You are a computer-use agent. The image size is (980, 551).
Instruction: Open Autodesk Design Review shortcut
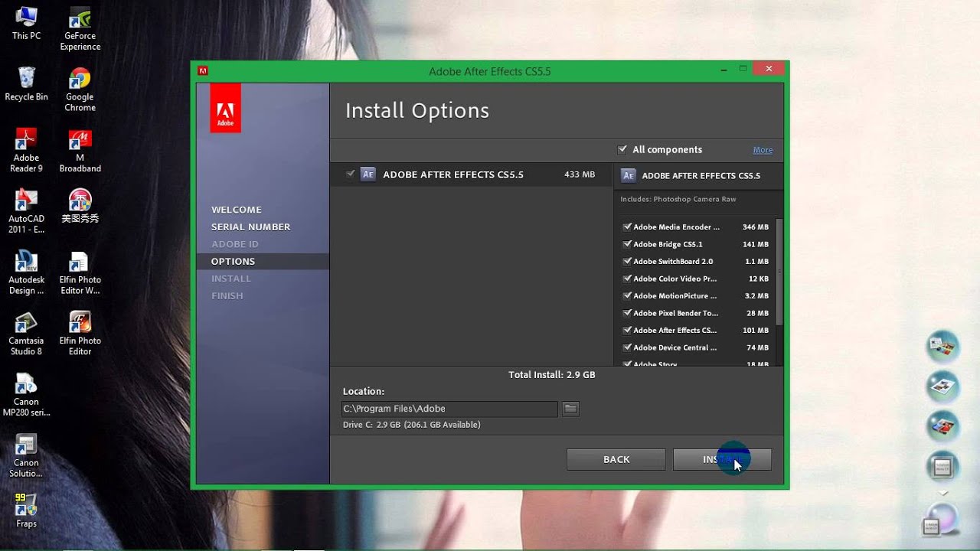tap(26, 272)
